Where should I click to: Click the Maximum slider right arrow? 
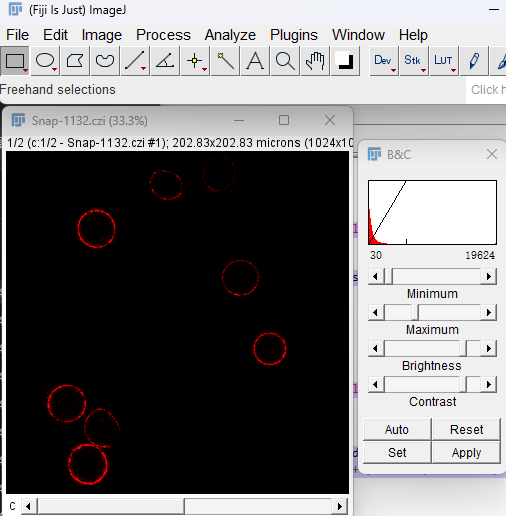pos(488,312)
